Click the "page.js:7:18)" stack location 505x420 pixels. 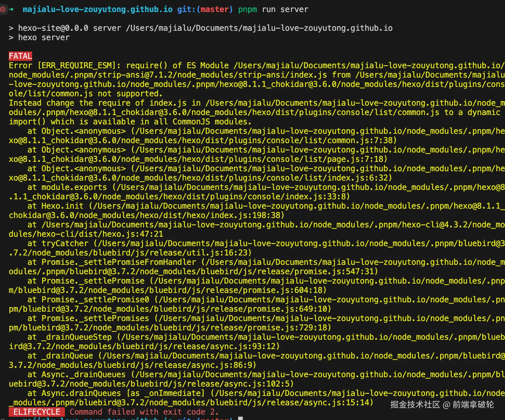pyautogui.click(x=357, y=159)
